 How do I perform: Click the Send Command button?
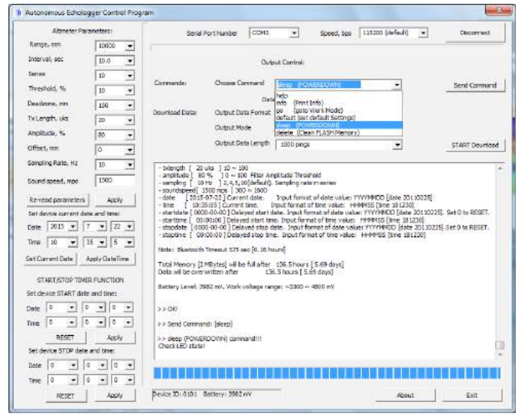(475, 85)
